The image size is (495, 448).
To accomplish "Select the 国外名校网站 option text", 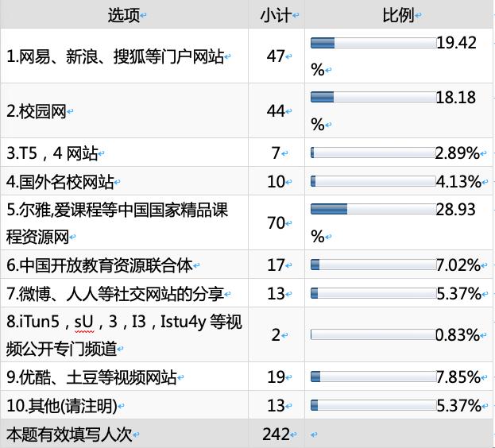I will tap(60, 181).
